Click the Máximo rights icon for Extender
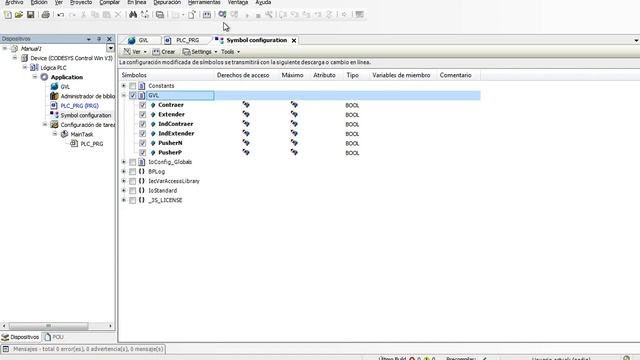This screenshot has height=360, width=640. click(294, 114)
